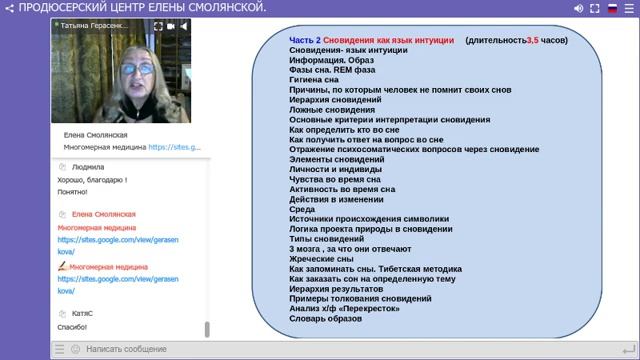640x360 pixels.
Task: Click the "Хорошо, благодарю !" chat message
Action: (x=92, y=180)
